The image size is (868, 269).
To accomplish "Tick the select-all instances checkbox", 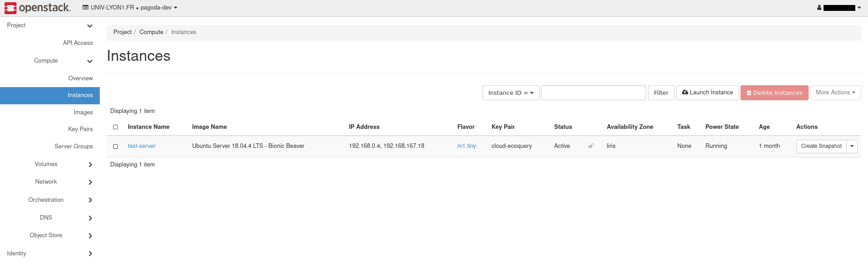I will click(116, 127).
